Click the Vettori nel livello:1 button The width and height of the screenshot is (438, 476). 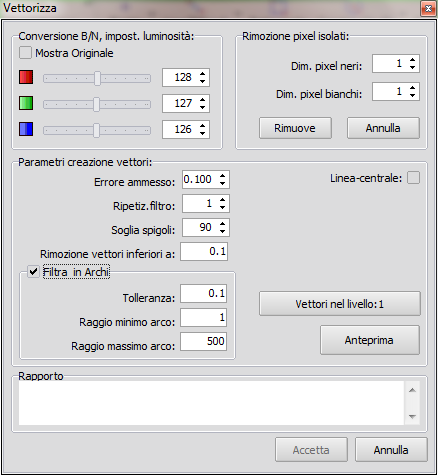tap(340, 304)
